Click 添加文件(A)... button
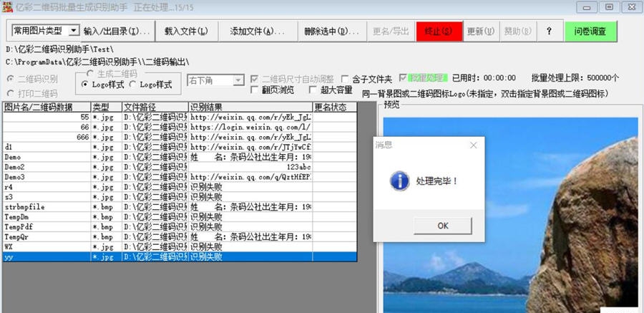Screen dimensions: 644x313 tap(258, 32)
